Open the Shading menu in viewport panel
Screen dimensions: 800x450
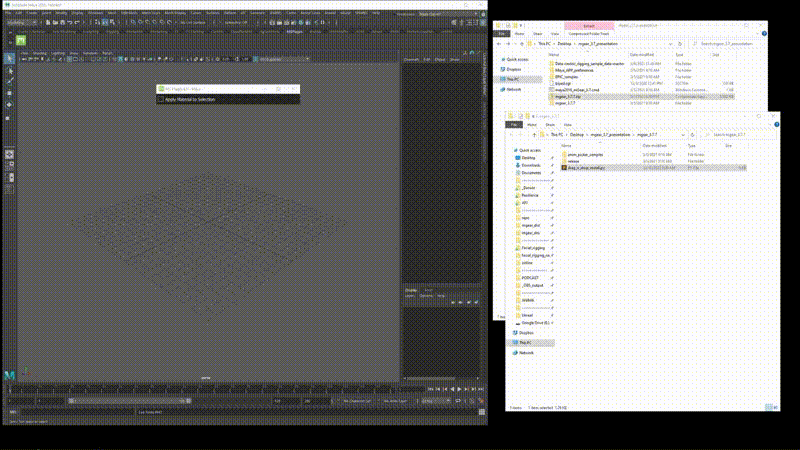coord(39,53)
